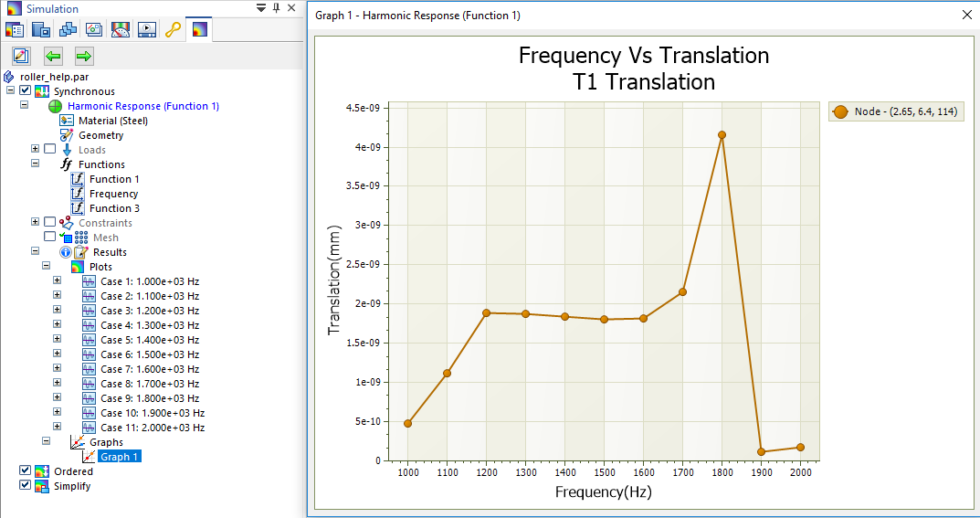Pin the Simulation panel with pushpin
Screen dimensions: 980x518
coord(277,8)
